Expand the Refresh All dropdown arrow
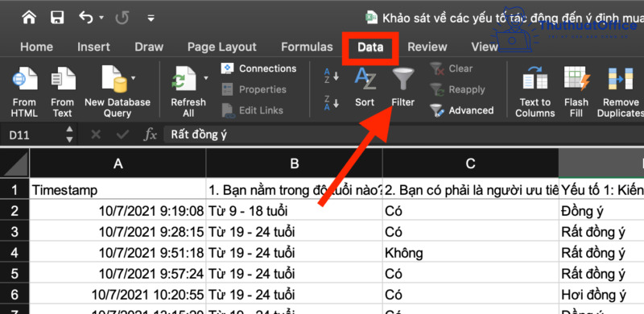Viewport: 644px width, 314px height. pyautogui.click(x=206, y=77)
